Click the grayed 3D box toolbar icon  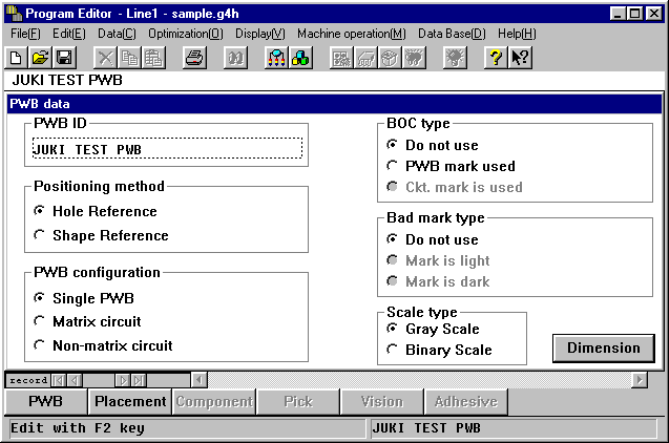[x=390, y=58]
